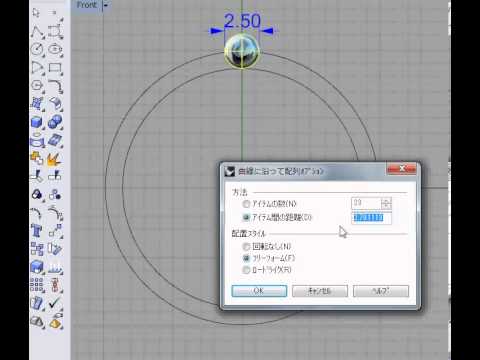Select the Boolean union spheres tool
Viewport: 480px width, 360px height.
[x=56, y=122]
